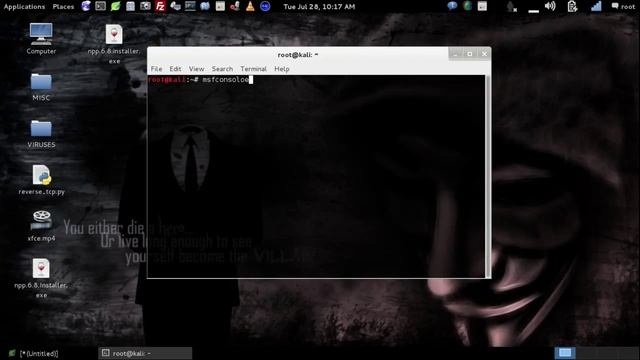Open the MISC folder on desktop
The width and height of the screenshot is (640, 360).
tap(41, 87)
